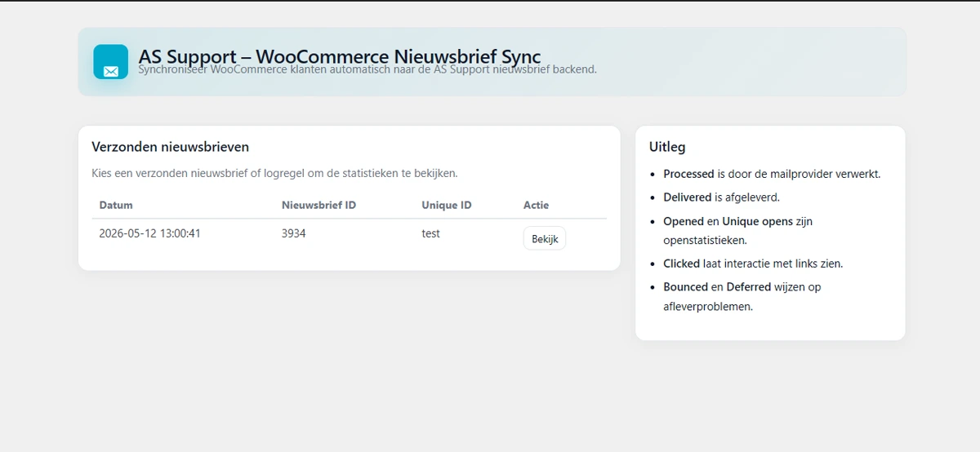Click the Kies een verzonden nieuwsbrief instruction text
Viewport: 980px width, 452px height.
click(274, 173)
